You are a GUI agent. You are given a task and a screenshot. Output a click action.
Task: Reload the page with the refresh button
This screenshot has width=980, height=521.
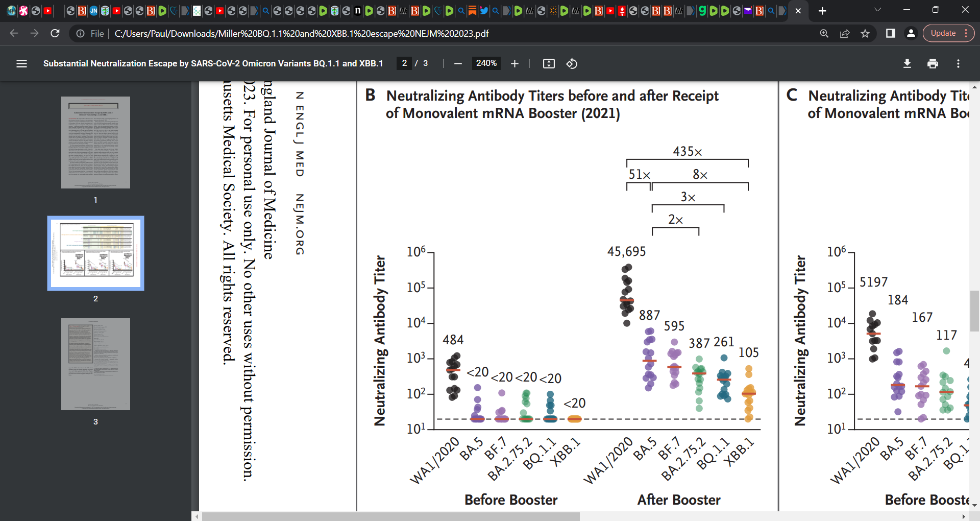55,33
